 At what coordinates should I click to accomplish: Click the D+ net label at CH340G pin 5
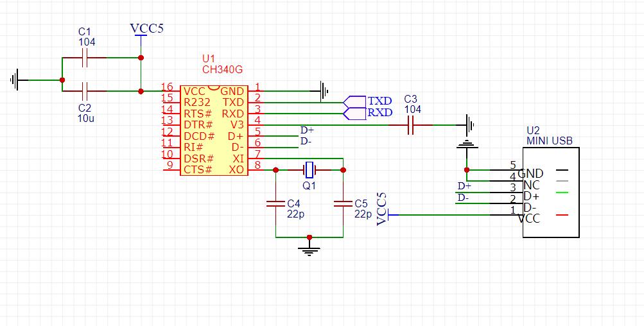(x=307, y=131)
